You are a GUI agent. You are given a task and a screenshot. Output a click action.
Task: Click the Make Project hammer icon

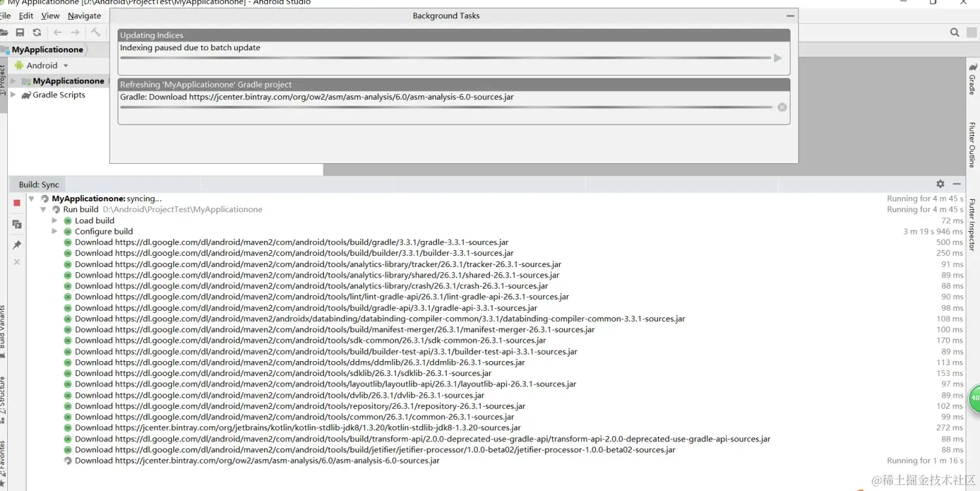(96, 32)
